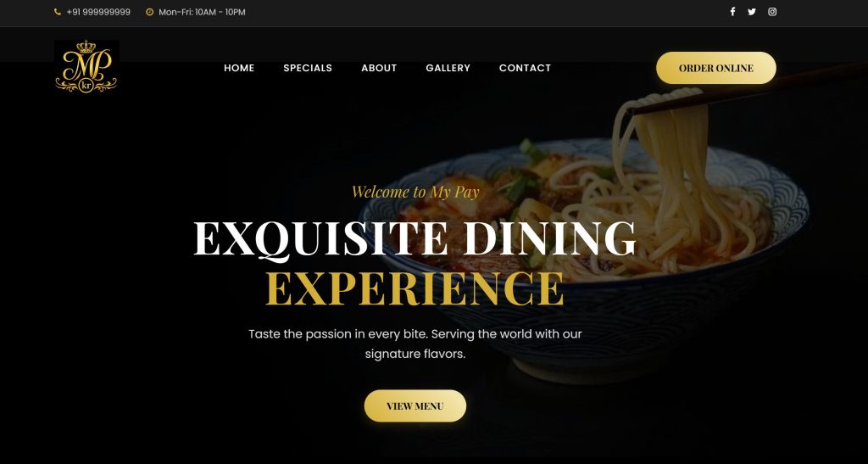Click the Taste the passion tagline paragraph
This screenshot has height=464, width=868.
[x=415, y=344]
